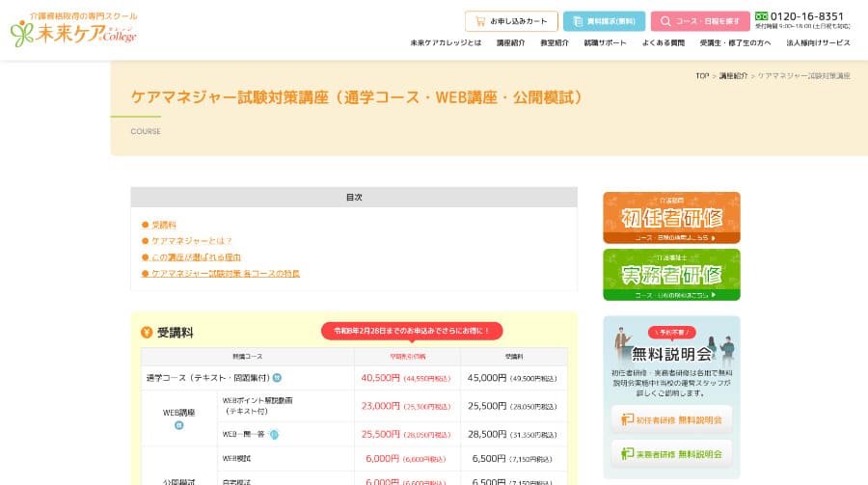Click the コース・日程を探す search button
Image resolution: width=868 pixels, height=485 pixels.
click(700, 21)
